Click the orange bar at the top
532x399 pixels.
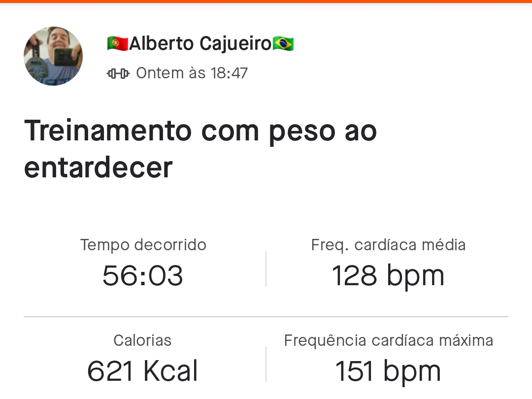click(266, 1)
